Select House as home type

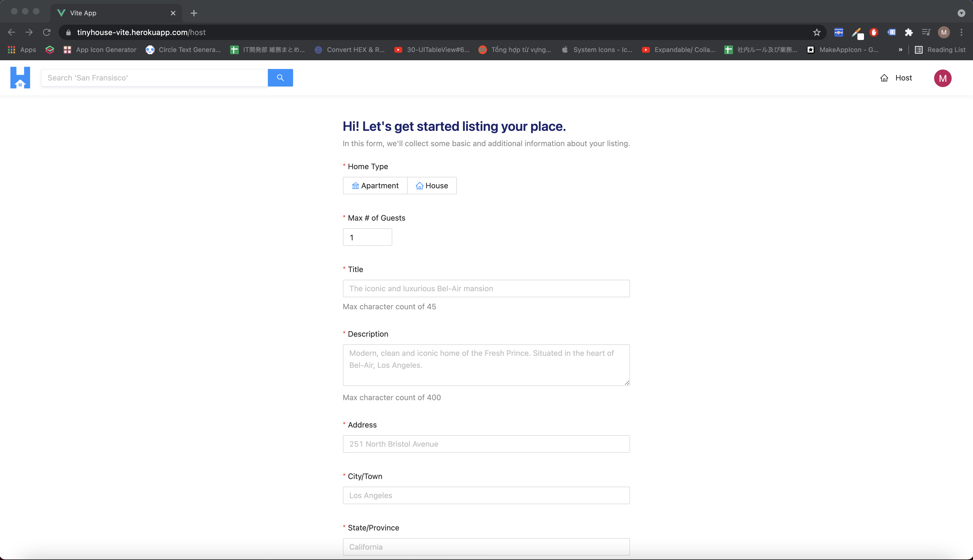tap(432, 186)
